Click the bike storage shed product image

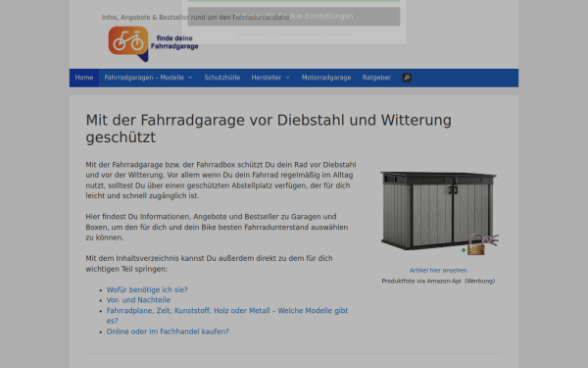[x=438, y=213]
